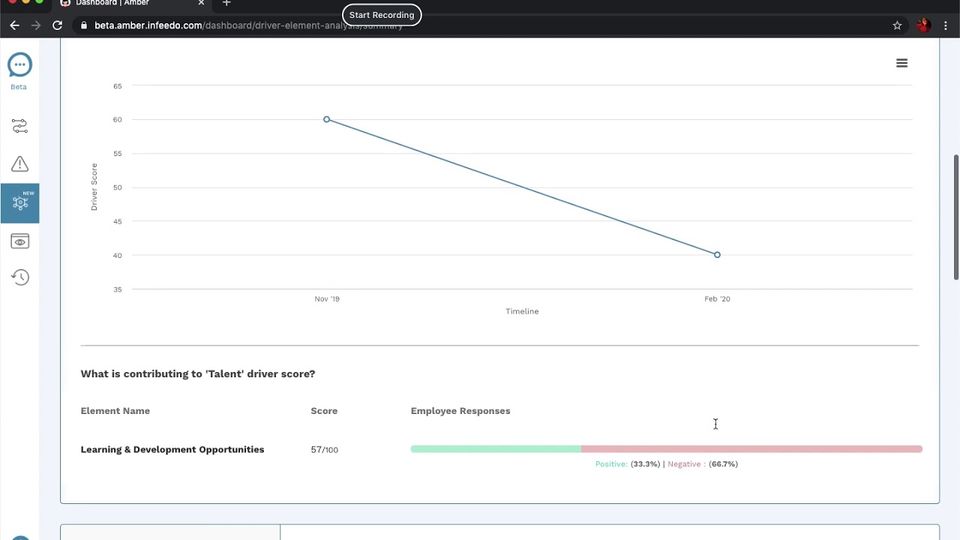The image size is (960, 540).
Task: Open the browser three-dot menu
Action: click(x=946, y=25)
